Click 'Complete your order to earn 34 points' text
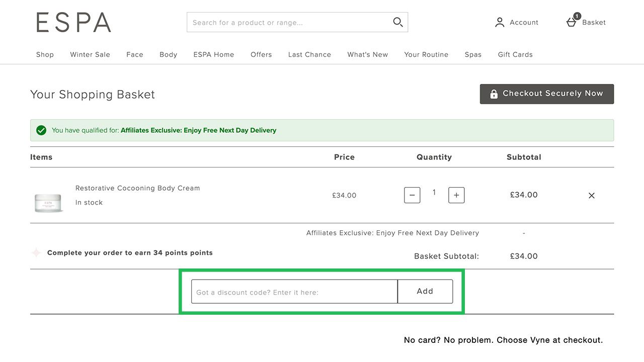The width and height of the screenshot is (644, 362). pos(130,253)
